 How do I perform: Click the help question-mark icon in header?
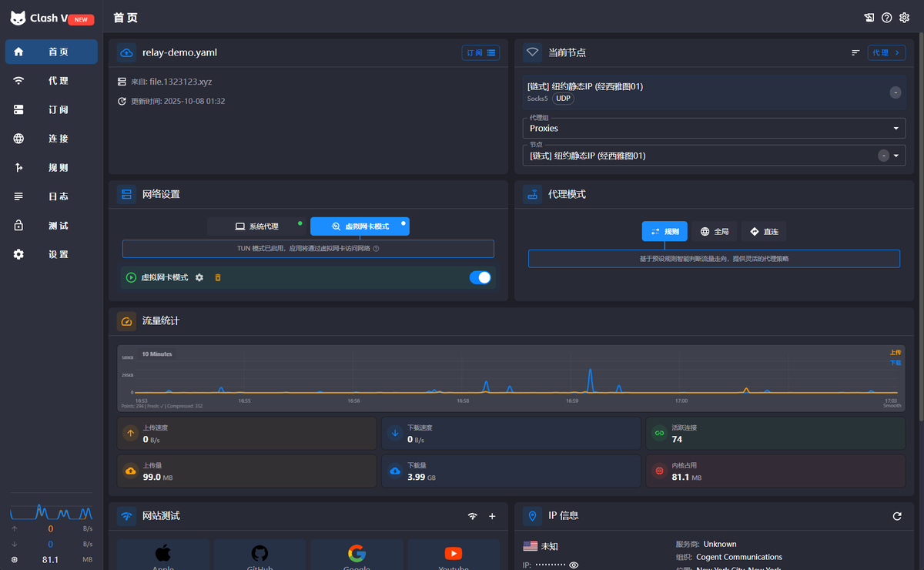(887, 18)
